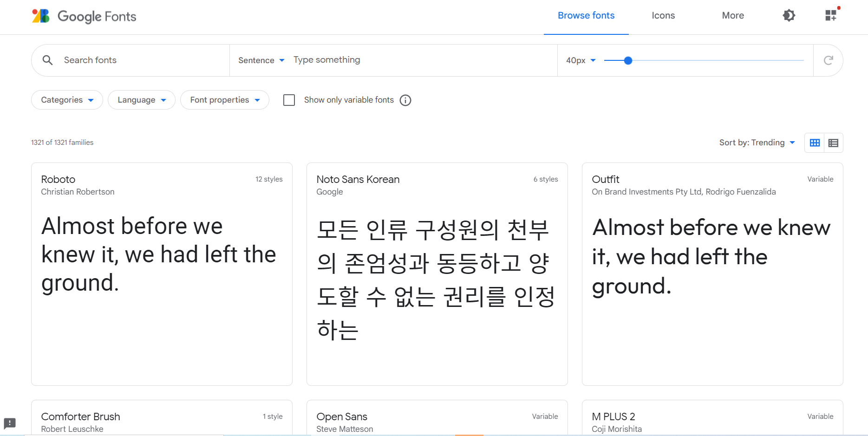Click the 'Variable' label on M PLUS 2 card
The width and height of the screenshot is (868, 436).
click(x=820, y=416)
